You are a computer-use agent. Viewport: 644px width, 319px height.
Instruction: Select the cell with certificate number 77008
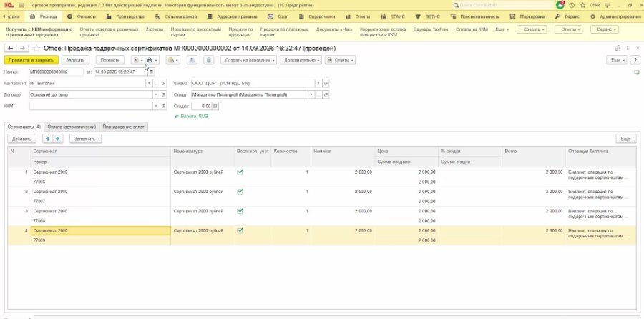click(101, 221)
